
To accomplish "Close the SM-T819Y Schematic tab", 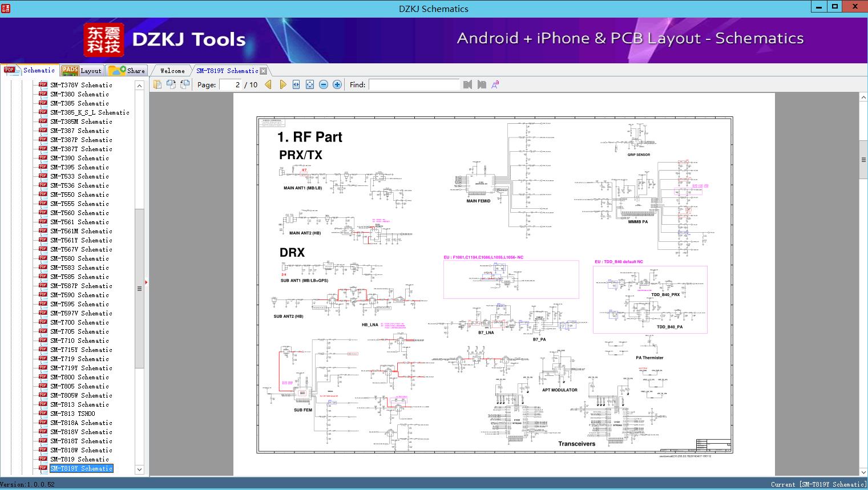I will (x=263, y=71).
